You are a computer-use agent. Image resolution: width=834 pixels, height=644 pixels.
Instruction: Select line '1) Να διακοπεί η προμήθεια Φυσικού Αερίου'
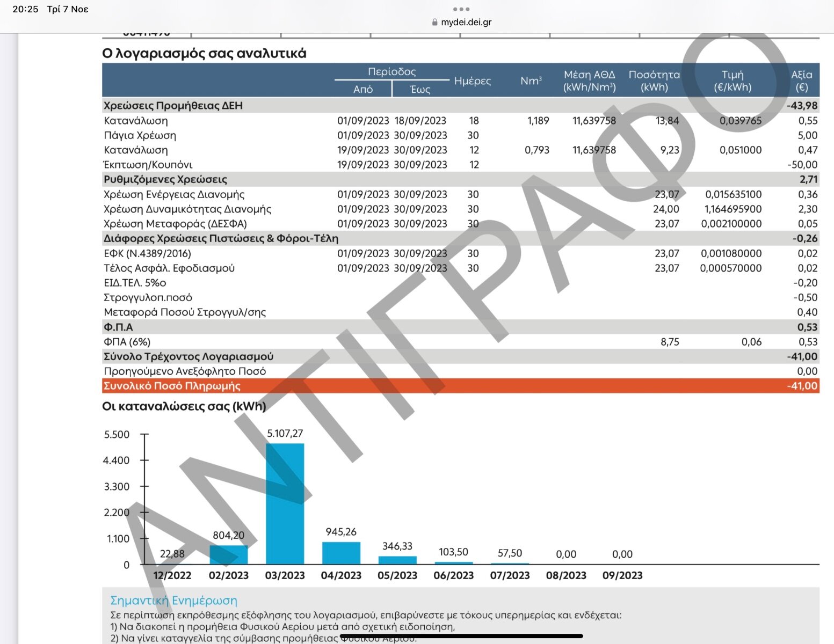(x=282, y=627)
